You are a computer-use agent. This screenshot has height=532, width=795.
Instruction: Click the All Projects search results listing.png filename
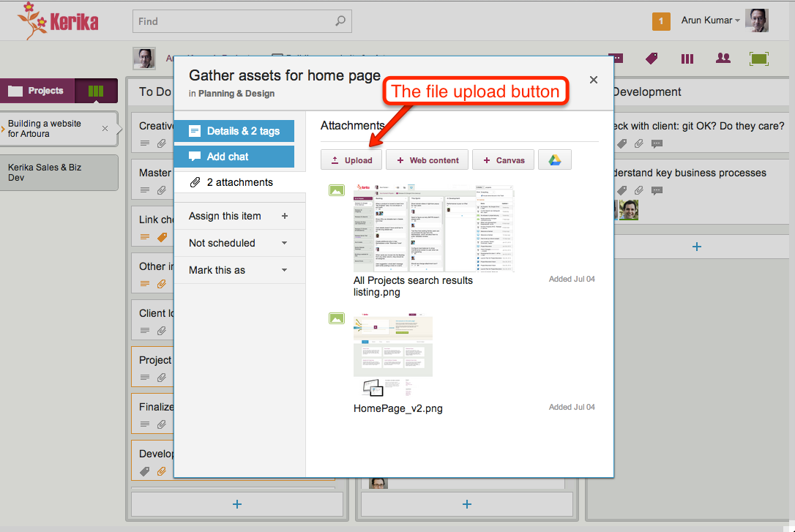pyautogui.click(x=413, y=286)
